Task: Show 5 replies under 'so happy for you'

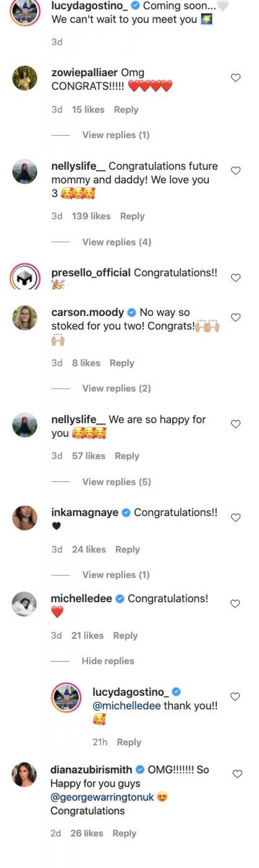Action: (117, 482)
